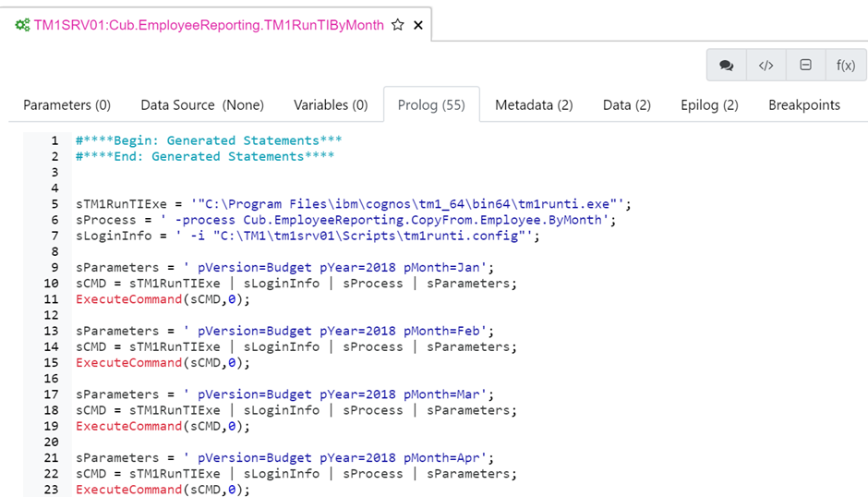868x497 pixels.
Task: Click the collapse minus-square toolbar icon
Action: pyautogui.click(x=805, y=66)
